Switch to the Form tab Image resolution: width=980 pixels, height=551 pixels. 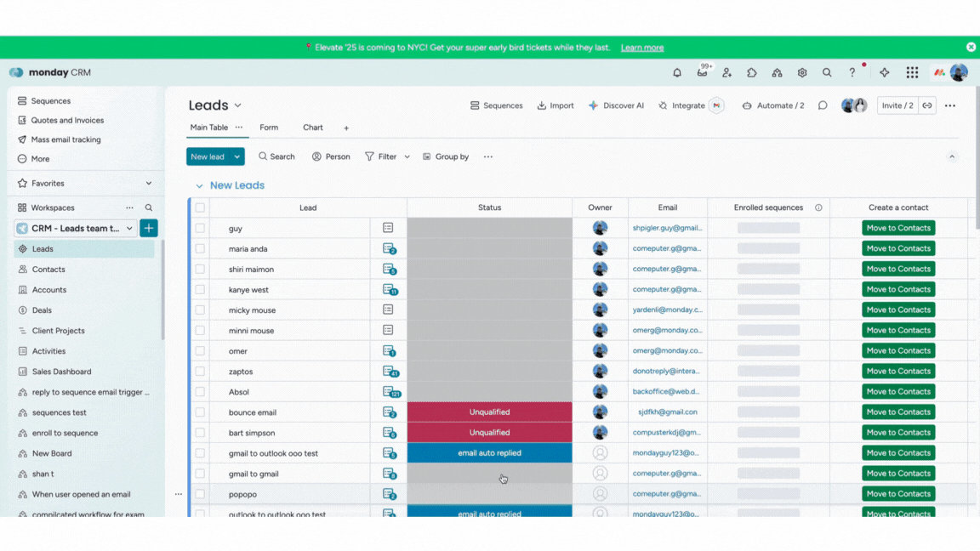[269, 128]
